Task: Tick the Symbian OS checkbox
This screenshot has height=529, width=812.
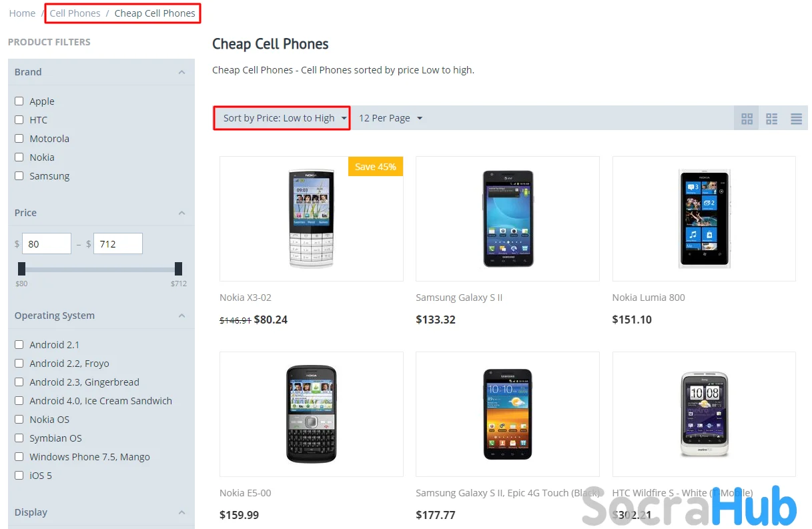Action: pos(19,438)
